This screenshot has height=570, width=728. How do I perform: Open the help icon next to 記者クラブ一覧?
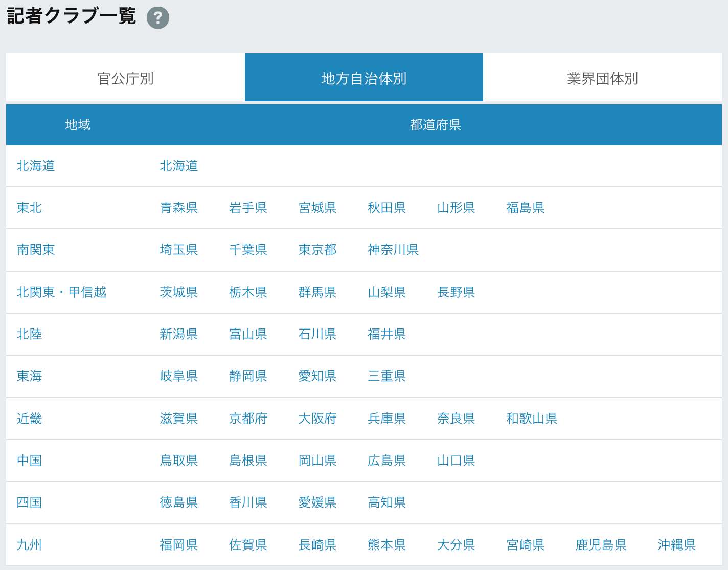[158, 17]
